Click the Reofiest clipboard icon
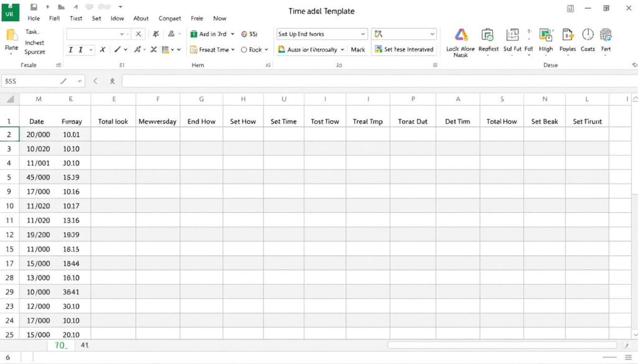Viewport: 638px width, 364px height. point(488,35)
